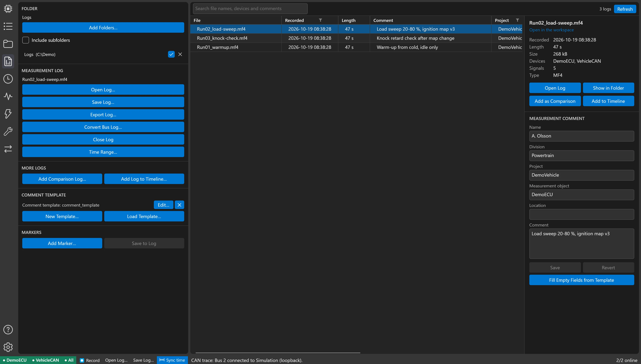Open the lightning flash sidebar icon
The image size is (641, 364).
(x=8, y=114)
